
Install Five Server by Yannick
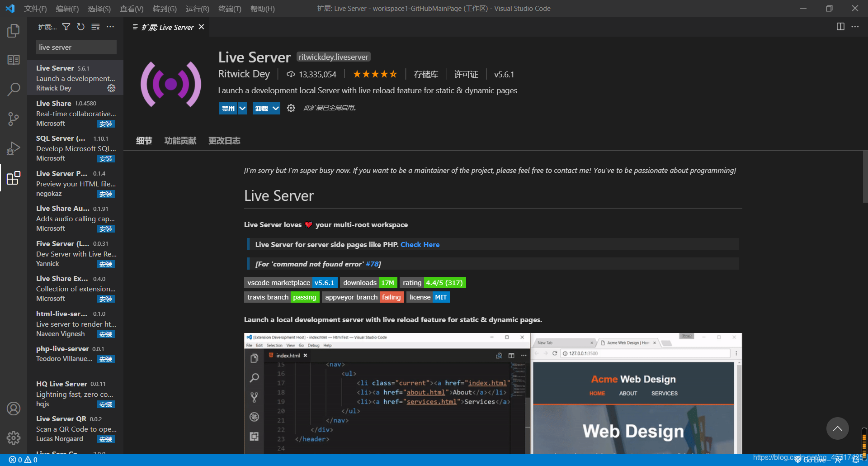tap(106, 264)
